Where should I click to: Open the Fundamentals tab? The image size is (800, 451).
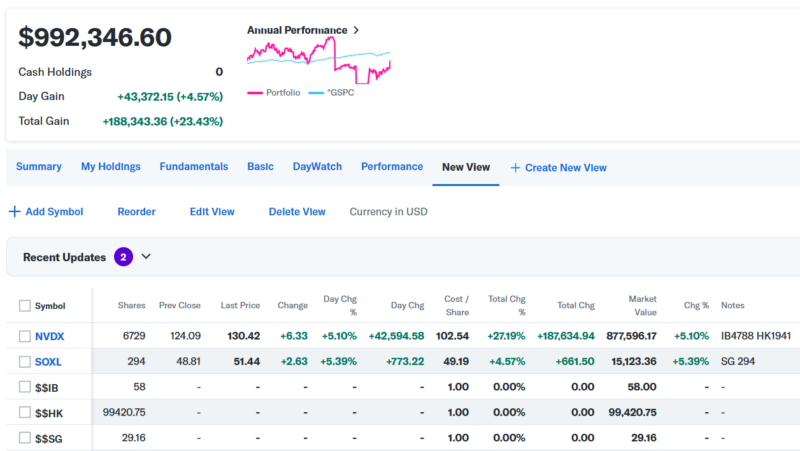pos(194,167)
